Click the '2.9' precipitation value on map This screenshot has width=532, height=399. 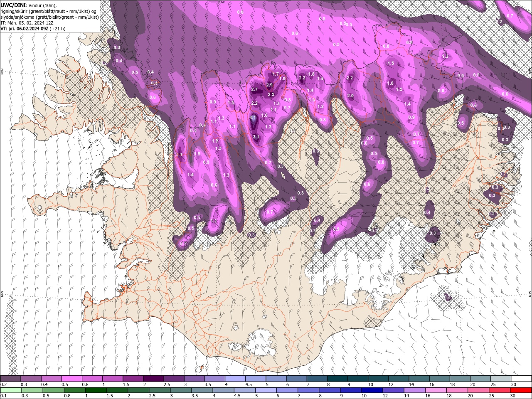(x=269, y=85)
